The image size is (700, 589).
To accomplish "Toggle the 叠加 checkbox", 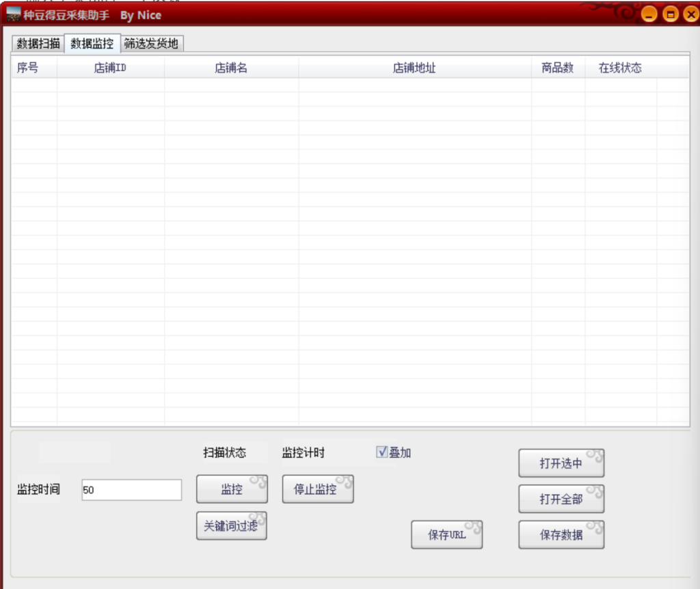I will tap(381, 452).
